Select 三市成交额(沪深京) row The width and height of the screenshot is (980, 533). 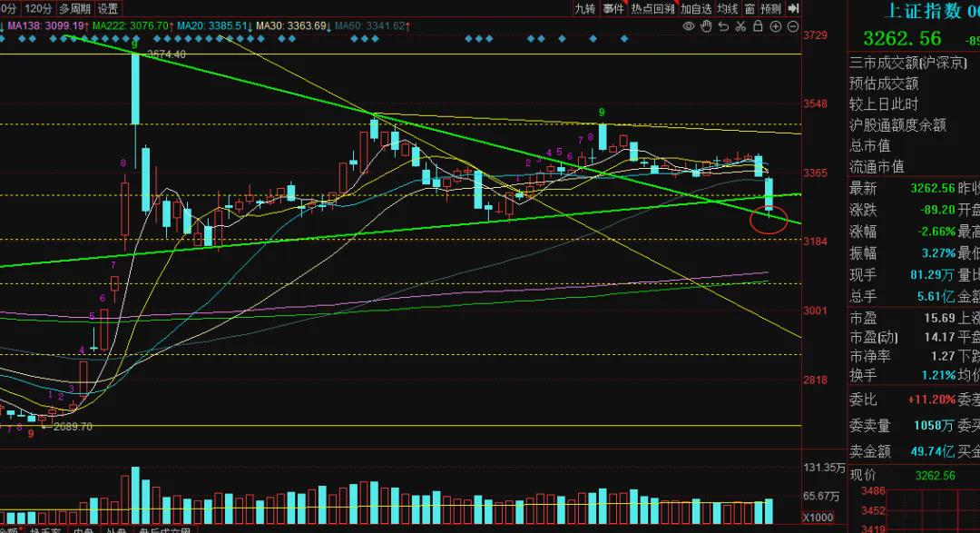(x=907, y=63)
